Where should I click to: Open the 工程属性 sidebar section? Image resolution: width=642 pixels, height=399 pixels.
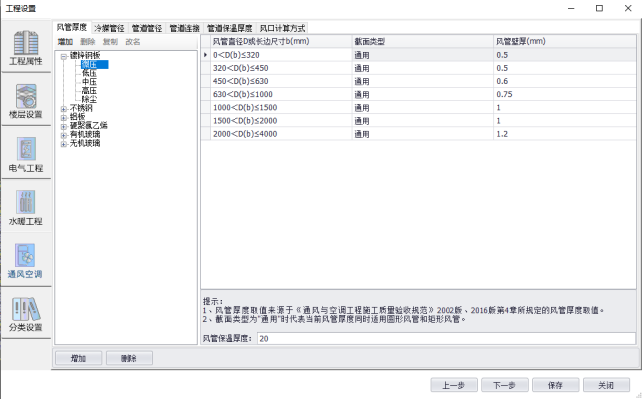point(26,47)
